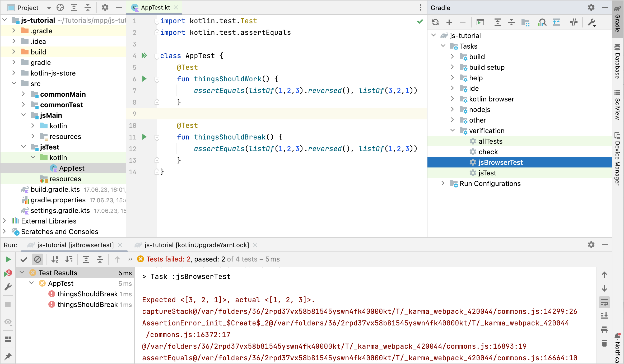Toggle show ignored tests button
Viewport: 624px width, 364px height.
38,260
